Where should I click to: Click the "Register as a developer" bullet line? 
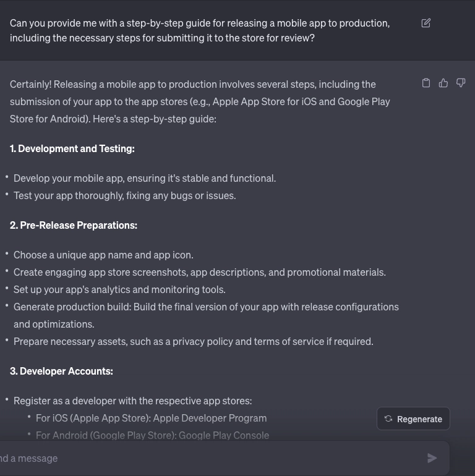click(132, 401)
